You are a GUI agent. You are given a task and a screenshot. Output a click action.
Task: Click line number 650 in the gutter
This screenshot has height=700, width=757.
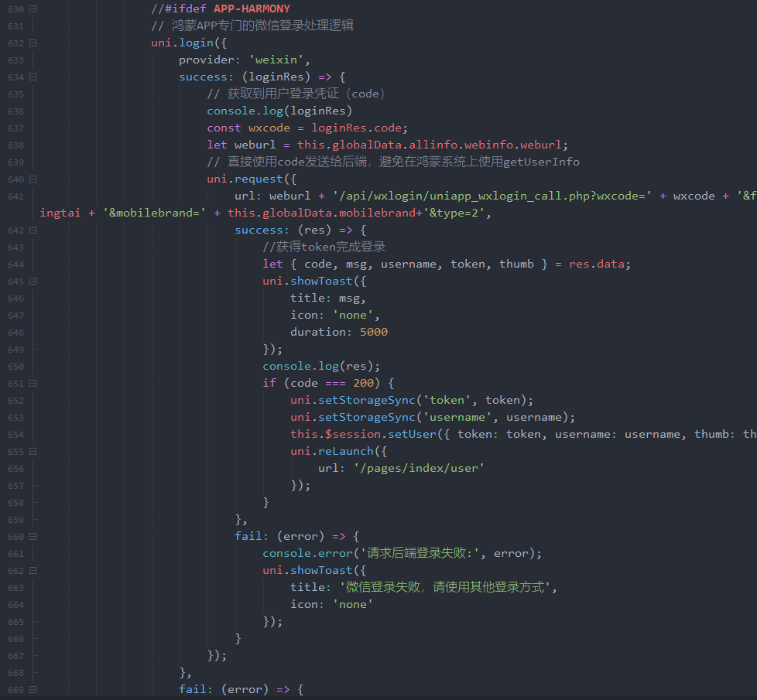click(15, 367)
